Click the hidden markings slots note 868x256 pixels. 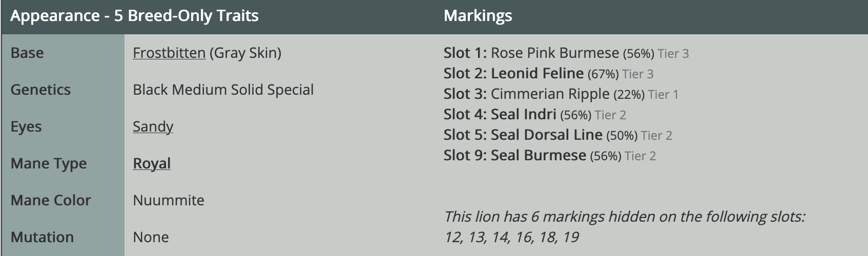pos(625,227)
